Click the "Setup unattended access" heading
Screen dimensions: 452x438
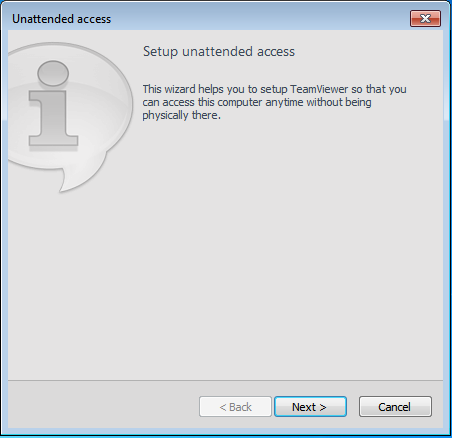[219, 51]
